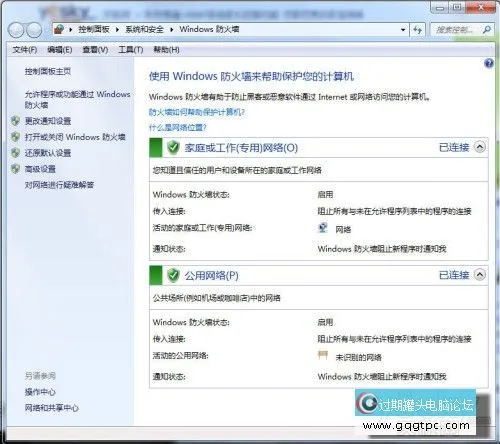The height and width of the screenshot is (444, 500).
Task: Click the 未识别的网络 bench icon
Action: pos(323,355)
